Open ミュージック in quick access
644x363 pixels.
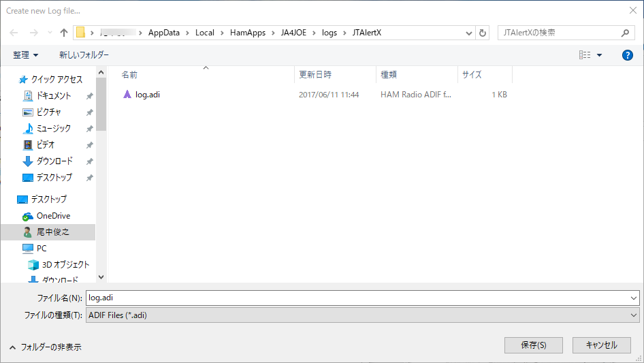(x=53, y=129)
